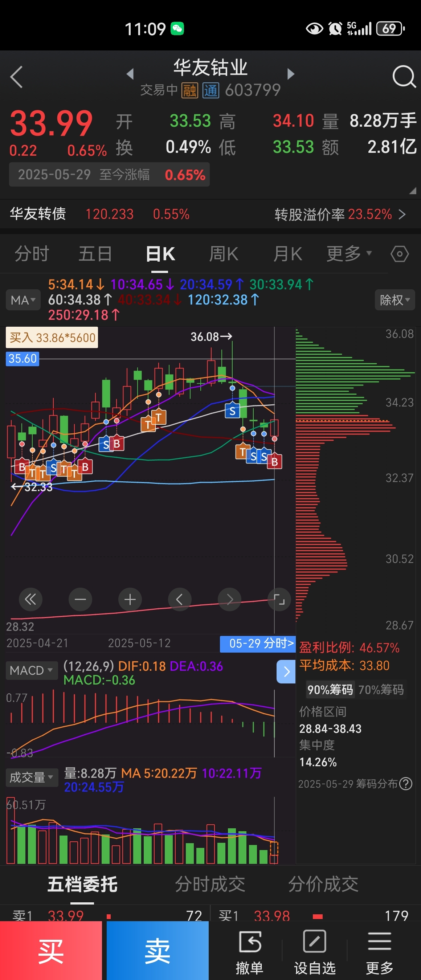Open 筹码分布 help question icon
Viewport: 421px width, 980px height.
[x=406, y=784]
